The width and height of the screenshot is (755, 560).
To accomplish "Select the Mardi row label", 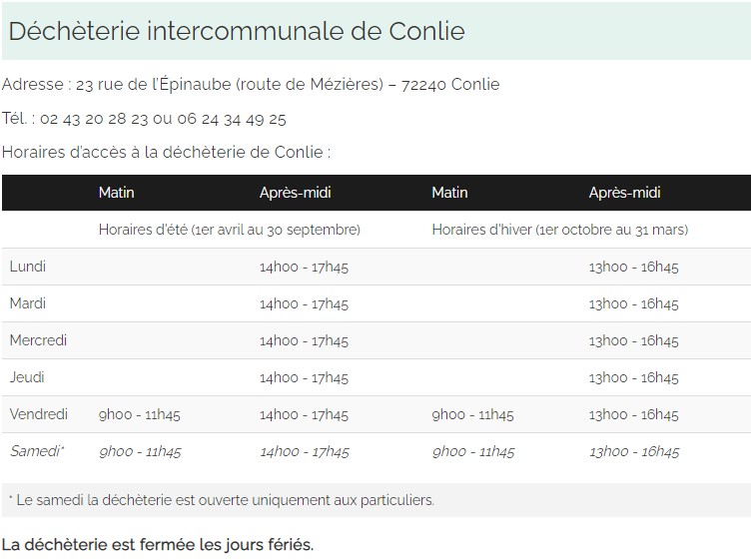I will (x=28, y=303).
